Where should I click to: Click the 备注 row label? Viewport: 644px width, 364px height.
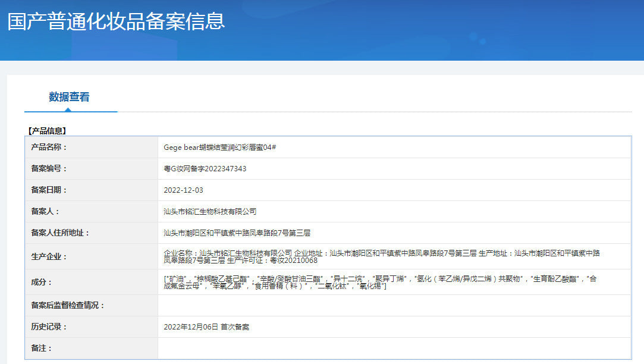(x=42, y=348)
